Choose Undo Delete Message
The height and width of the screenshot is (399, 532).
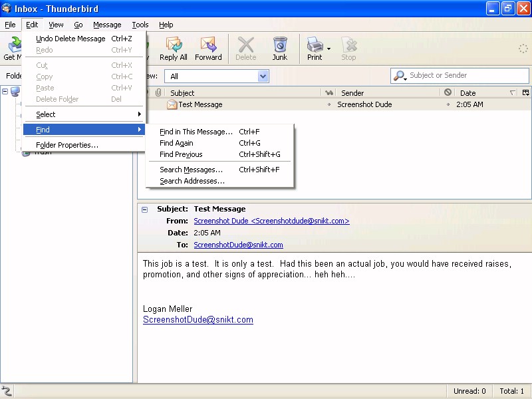pos(85,39)
